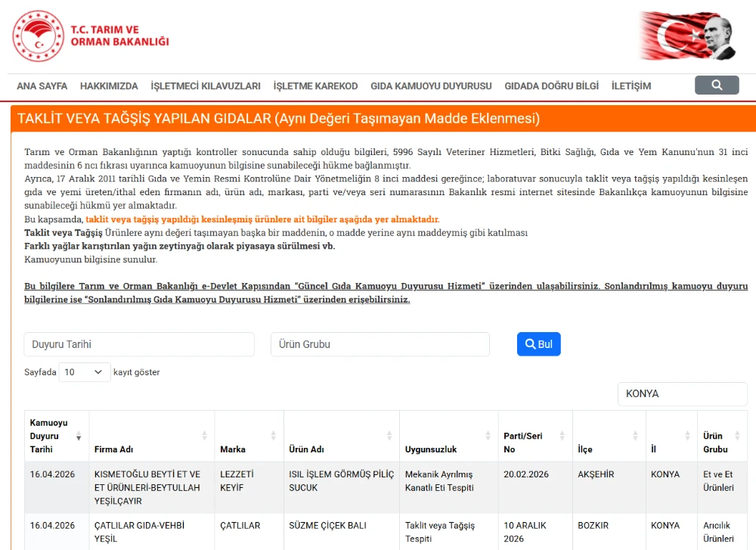756x550 pixels.
Task: Focus the Ürün Grubu filter field
Action: [380, 344]
